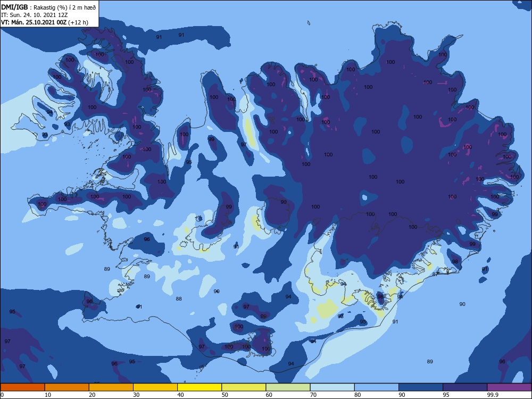Click the '50' tick label on the legend scale
532x399 pixels.
click(225, 395)
